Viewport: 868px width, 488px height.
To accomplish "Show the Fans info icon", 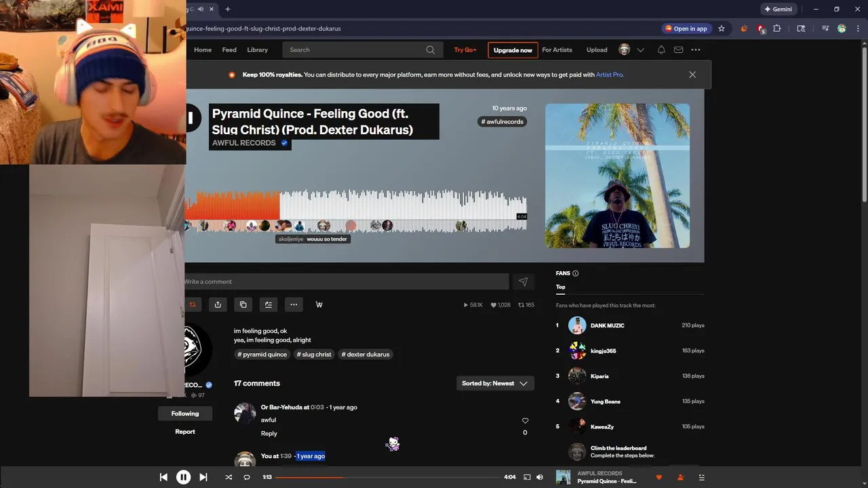I will (575, 273).
